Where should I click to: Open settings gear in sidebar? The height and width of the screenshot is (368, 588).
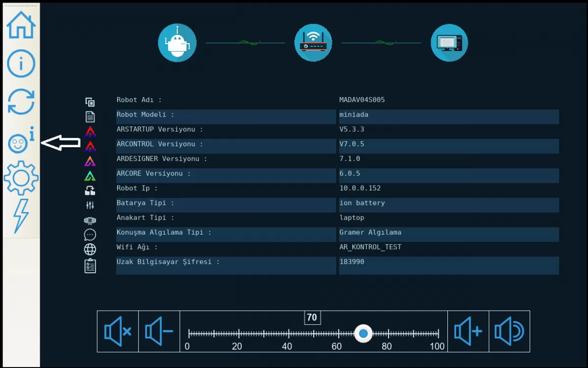pyautogui.click(x=21, y=178)
